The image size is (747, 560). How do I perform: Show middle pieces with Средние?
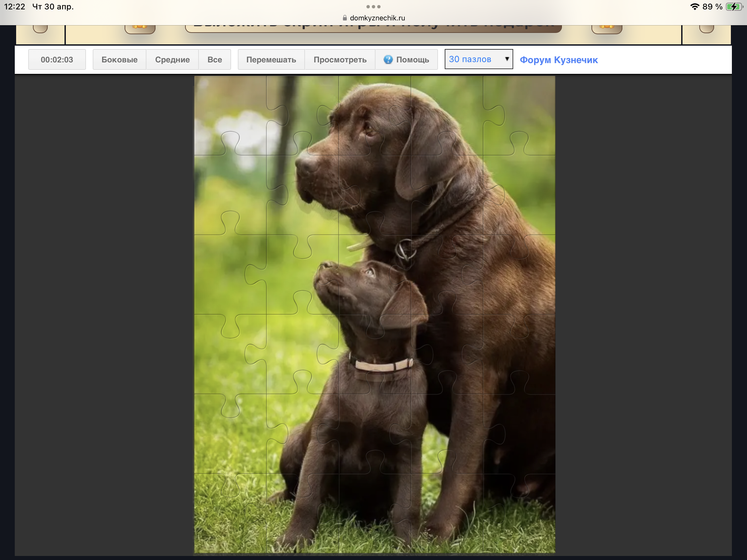click(172, 60)
